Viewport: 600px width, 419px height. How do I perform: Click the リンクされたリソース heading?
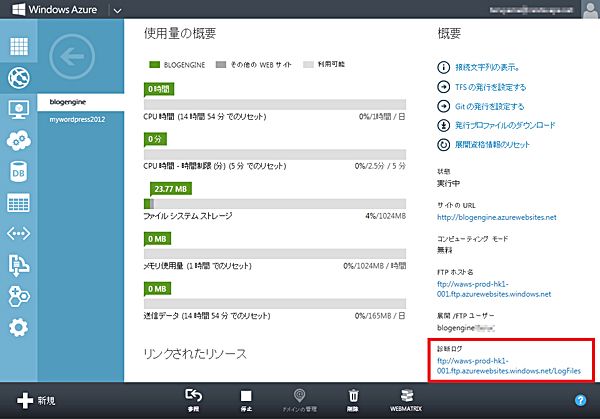tap(195, 354)
